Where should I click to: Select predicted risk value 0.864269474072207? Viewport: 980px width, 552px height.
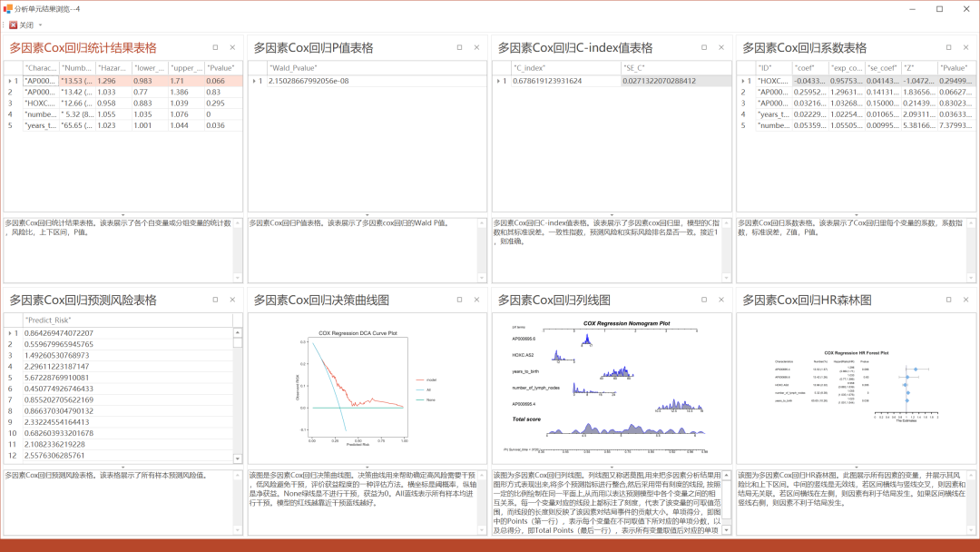(128, 333)
